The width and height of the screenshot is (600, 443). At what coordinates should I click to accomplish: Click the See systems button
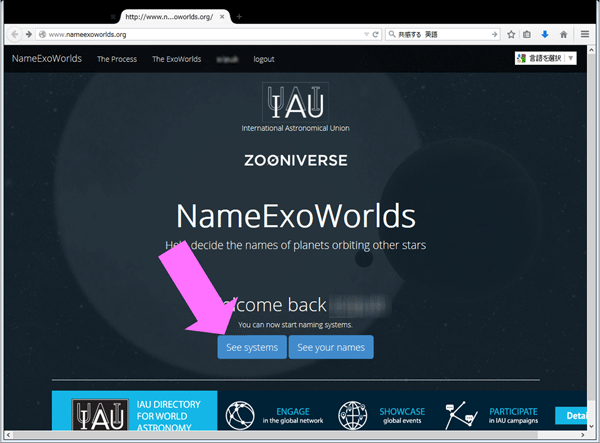pyautogui.click(x=252, y=347)
